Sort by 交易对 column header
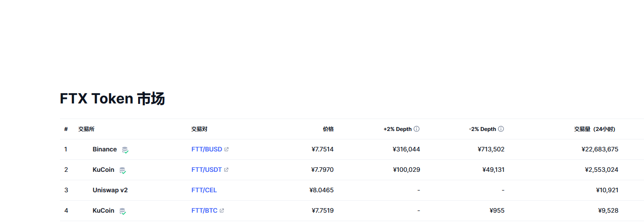 (199, 129)
